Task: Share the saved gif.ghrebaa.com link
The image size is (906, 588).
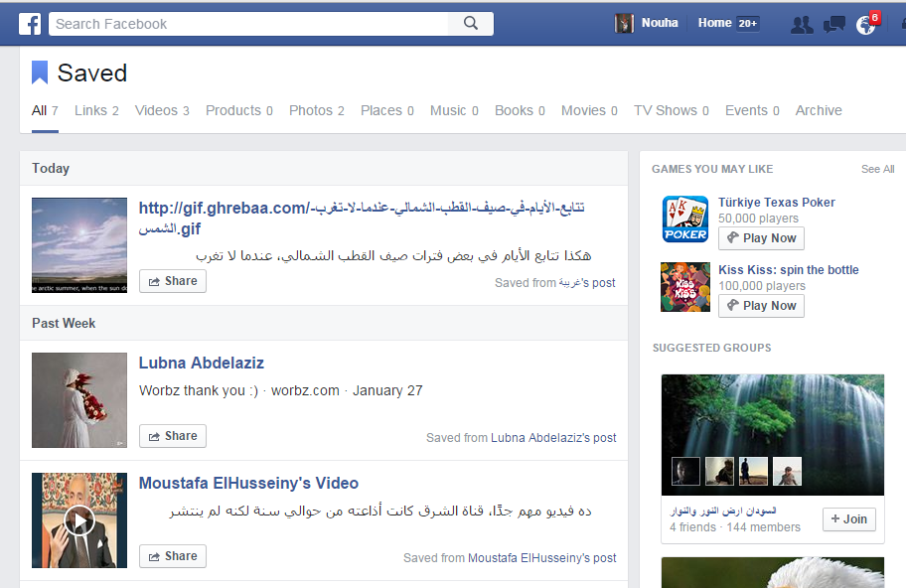Action: [173, 281]
